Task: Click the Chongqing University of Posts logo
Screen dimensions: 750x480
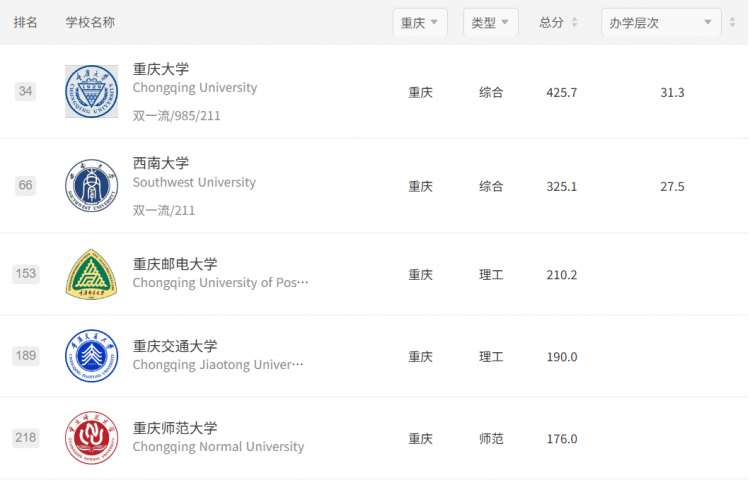Action: pyautogui.click(x=91, y=274)
